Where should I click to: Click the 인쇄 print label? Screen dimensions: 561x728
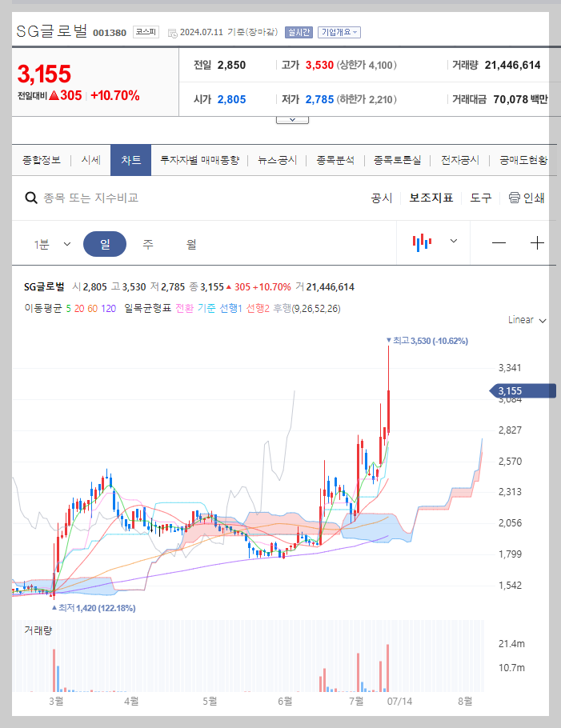534,198
